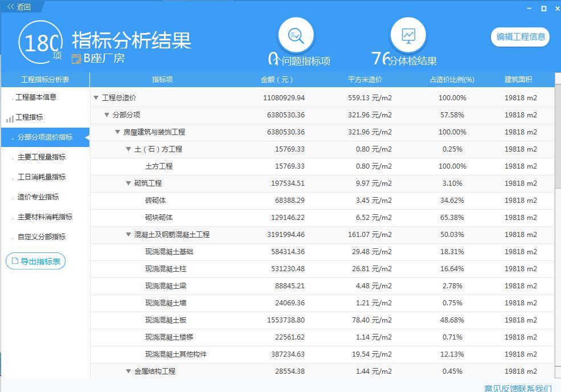The width and height of the screenshot is (561, 392).
Task: Collapse the 分部分项 tree node
Action: 107,115
